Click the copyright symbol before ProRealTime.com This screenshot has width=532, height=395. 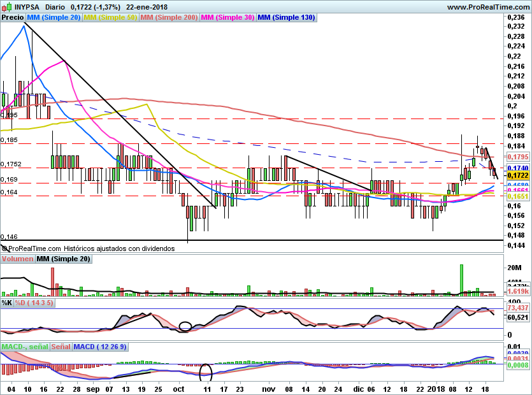pyautogui.click(x=4, y=248)
